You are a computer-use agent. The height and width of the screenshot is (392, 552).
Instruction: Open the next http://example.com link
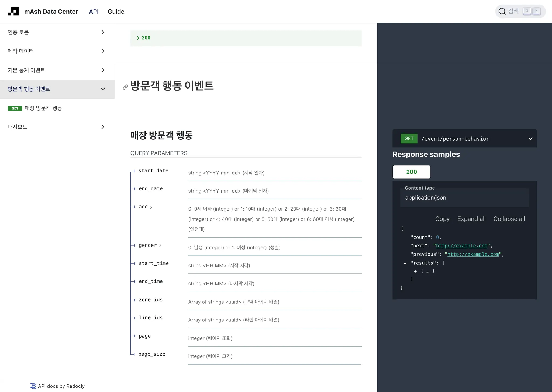click(461, 246)
